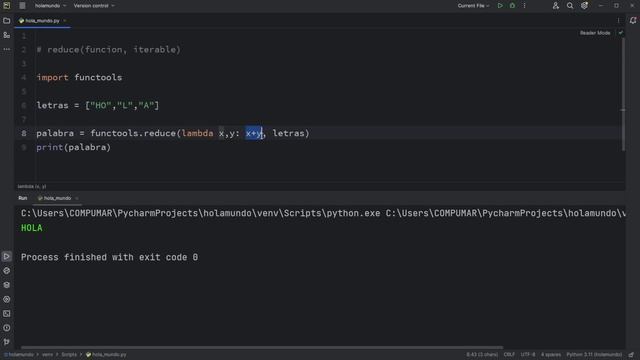Open the Project tool window folder icon
The image size is (640, 360).
click(x=7, y=20)
